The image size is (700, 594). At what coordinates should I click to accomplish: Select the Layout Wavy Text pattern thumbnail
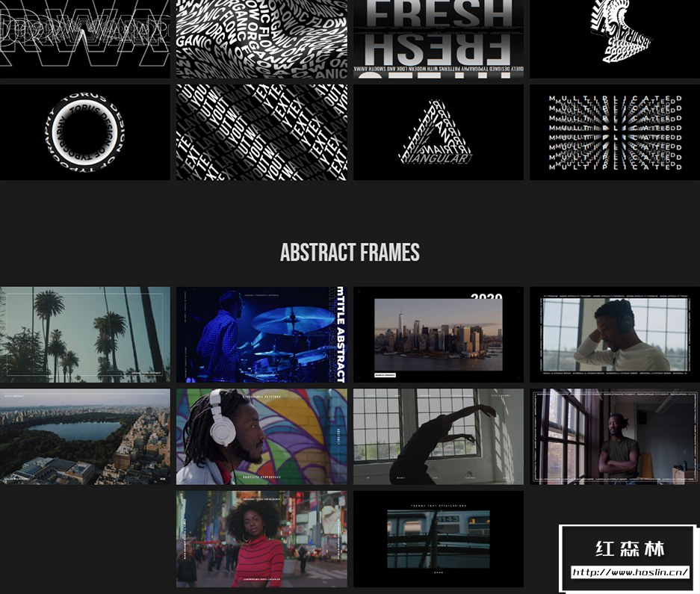261,132
